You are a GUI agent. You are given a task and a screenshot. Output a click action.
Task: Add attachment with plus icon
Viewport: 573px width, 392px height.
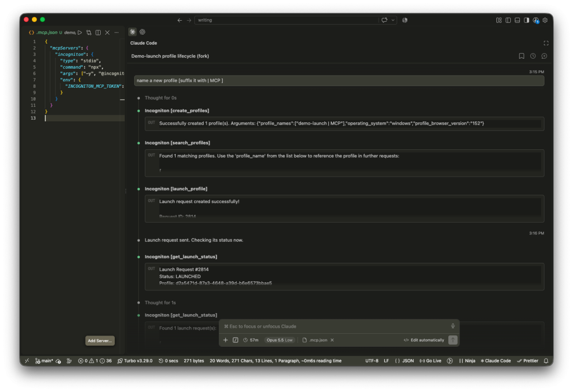pos(226,340)
